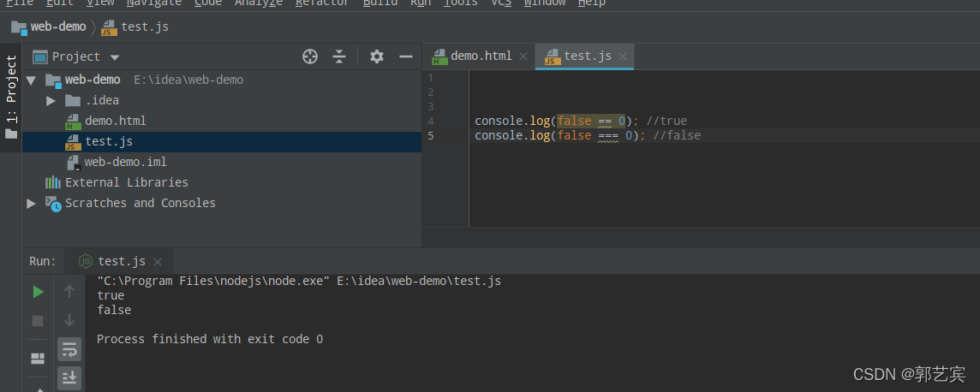
Task: Click the External Libraries bar-chart icon
Action: click(x=53, y=182)
